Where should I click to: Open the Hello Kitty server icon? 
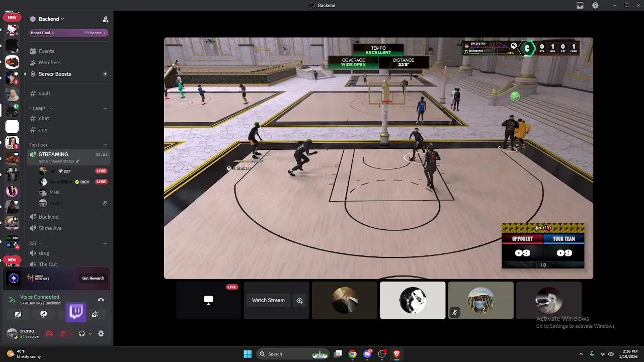click(x=12, y=30)
